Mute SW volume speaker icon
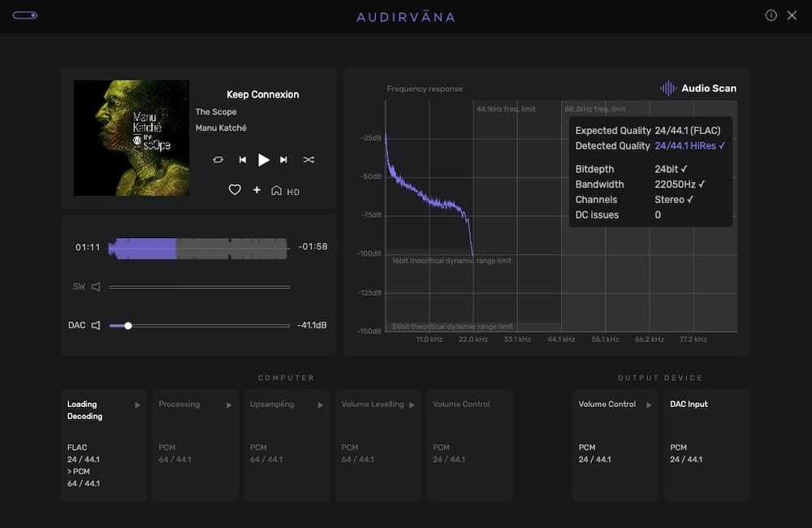 (96, 287)
